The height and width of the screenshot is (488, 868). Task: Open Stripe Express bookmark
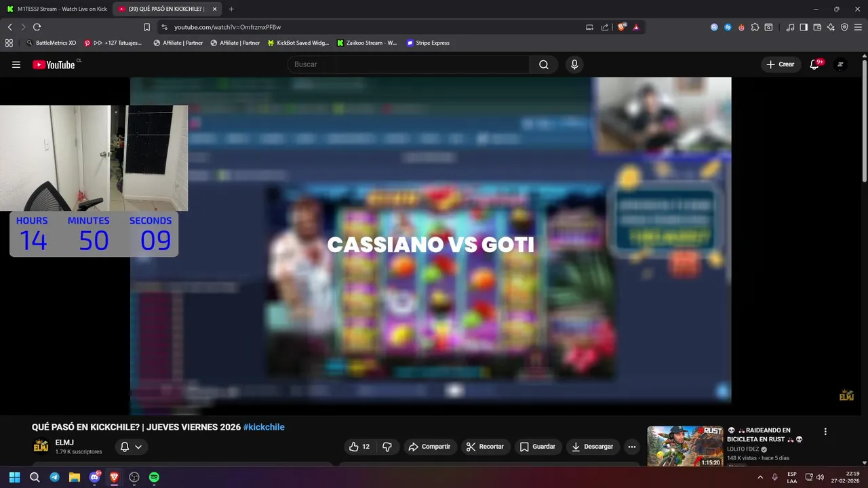point(428,43)
